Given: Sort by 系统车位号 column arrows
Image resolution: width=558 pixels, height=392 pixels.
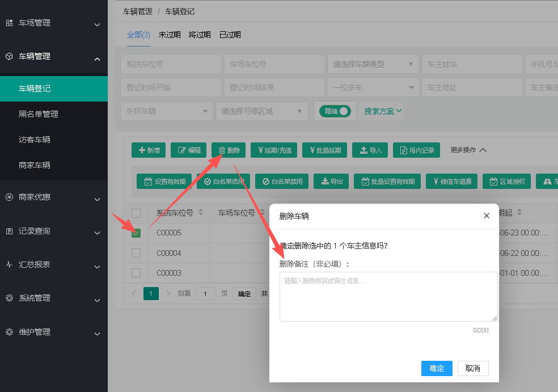Looking at the screenshot, I should click(x=201, y=212).
